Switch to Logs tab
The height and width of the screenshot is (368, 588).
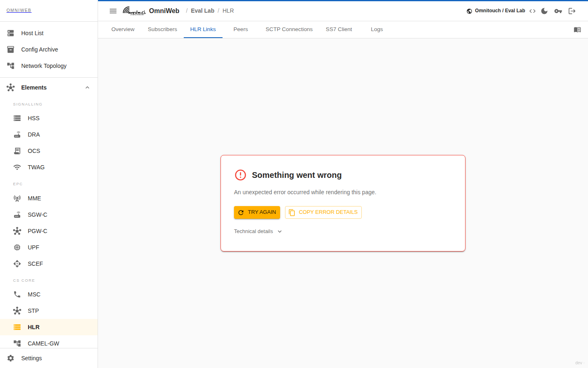[x=377, y=29]
